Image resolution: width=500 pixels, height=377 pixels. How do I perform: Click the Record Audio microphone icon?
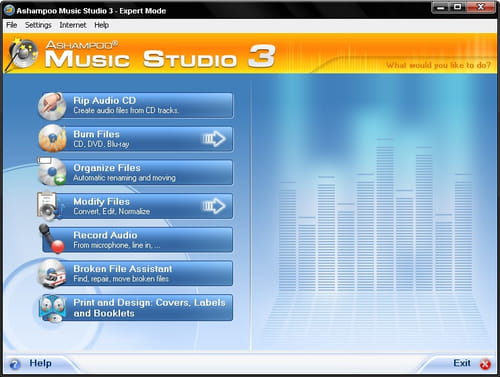tap(52, 239)
